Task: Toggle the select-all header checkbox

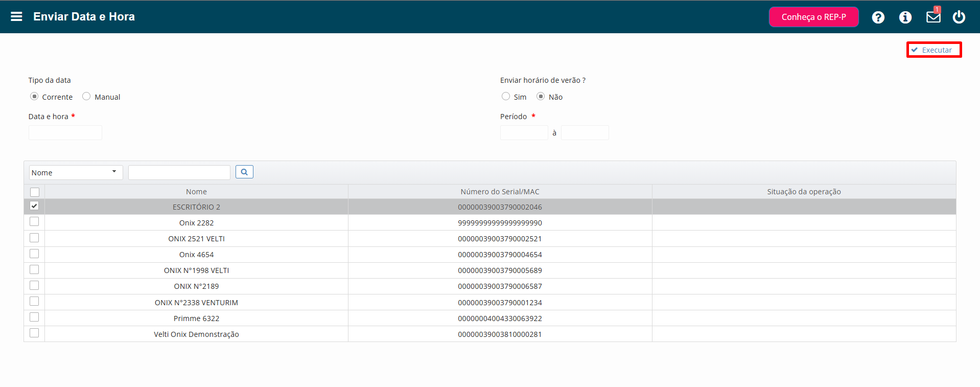Action: pyautogui.click(x=35, y=192)
